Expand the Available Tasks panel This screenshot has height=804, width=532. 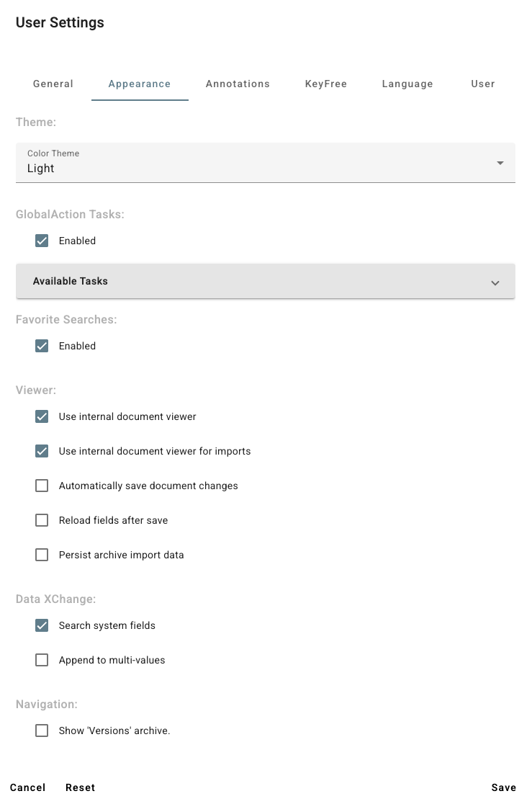[x=265, y=281]
